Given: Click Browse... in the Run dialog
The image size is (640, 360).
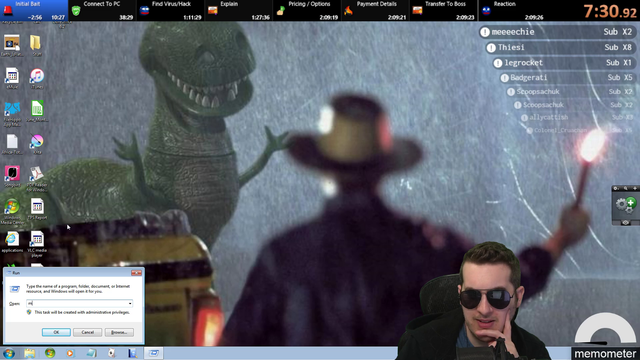Looking at the screenshot, I should point(119,332).
